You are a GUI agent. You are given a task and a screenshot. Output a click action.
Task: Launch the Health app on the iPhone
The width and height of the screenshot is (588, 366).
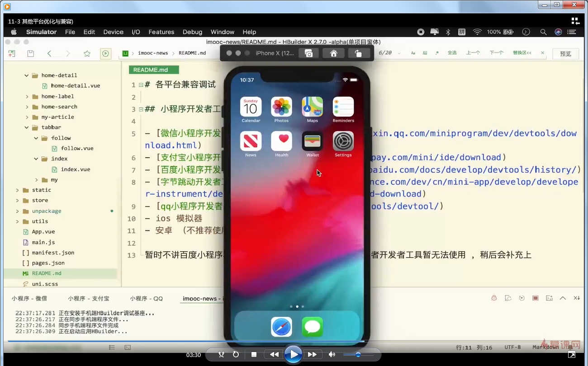(x=281, y=141)
